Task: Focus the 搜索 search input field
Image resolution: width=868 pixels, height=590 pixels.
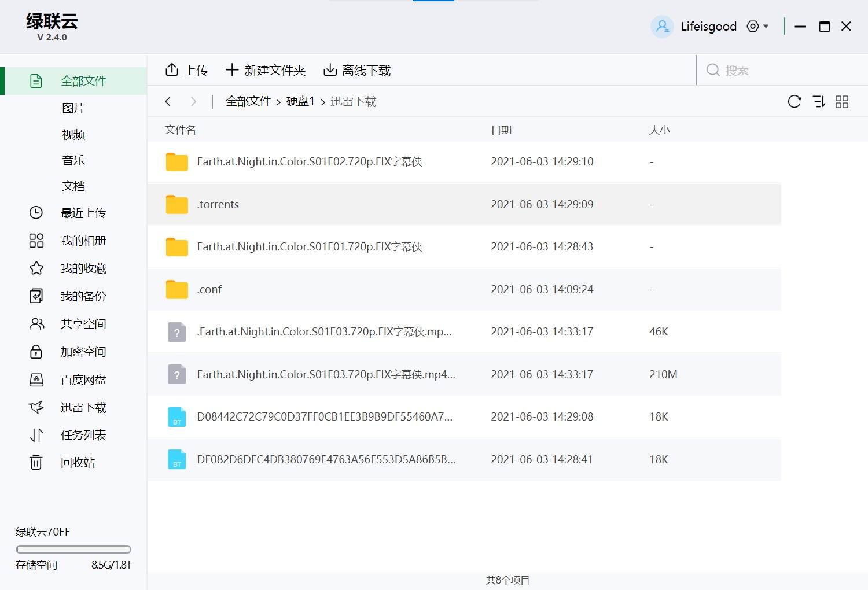Action: pos(781,70)
